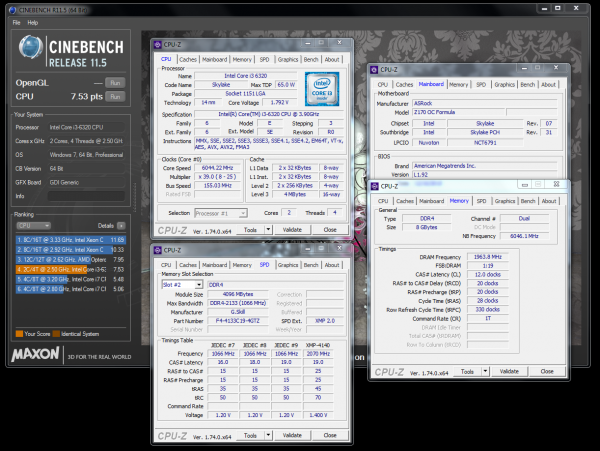Run the Cinebench CPU benchmark

coord(115,97)
